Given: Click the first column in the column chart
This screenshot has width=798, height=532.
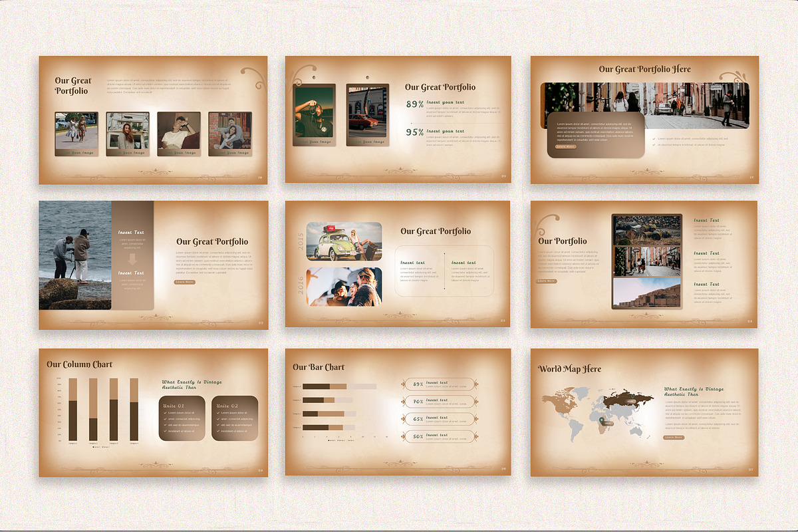Looking at the screenshot, I should (x=72, y=409).
